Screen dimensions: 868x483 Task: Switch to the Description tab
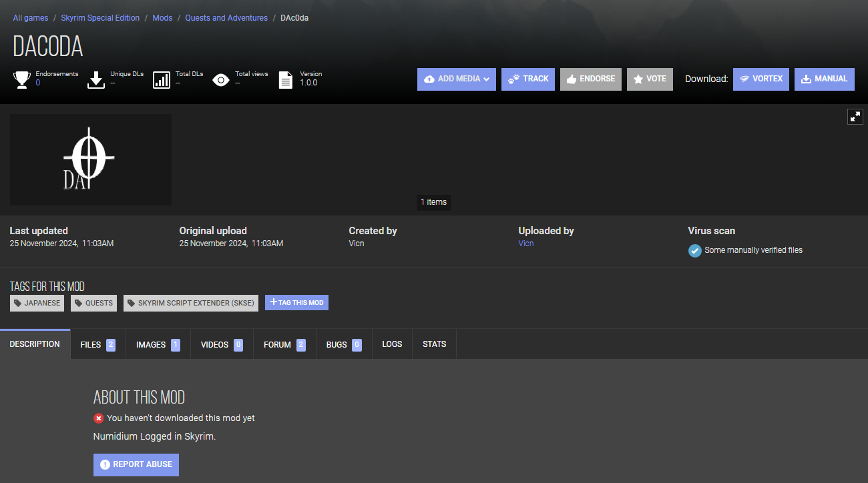tap(35, 344)
